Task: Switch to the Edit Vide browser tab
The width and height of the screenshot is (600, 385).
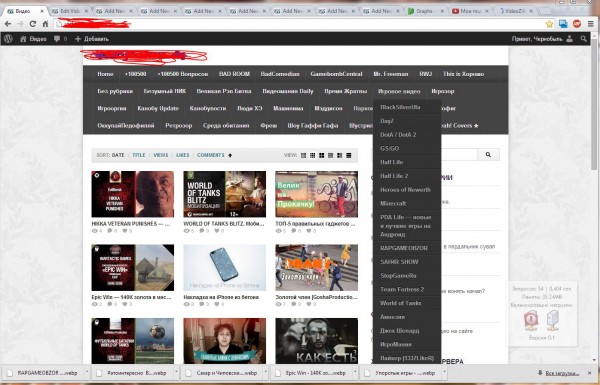Action: [x=69, y=11]
